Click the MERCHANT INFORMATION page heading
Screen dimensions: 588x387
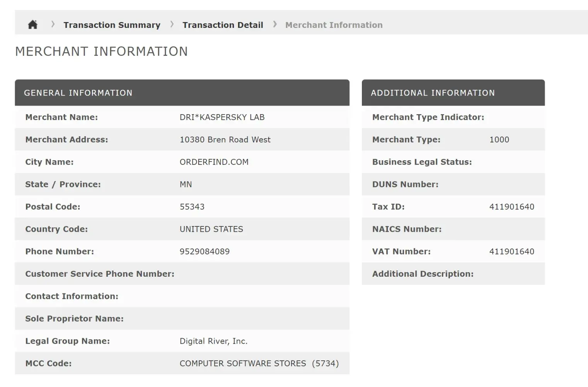(101, 51)
